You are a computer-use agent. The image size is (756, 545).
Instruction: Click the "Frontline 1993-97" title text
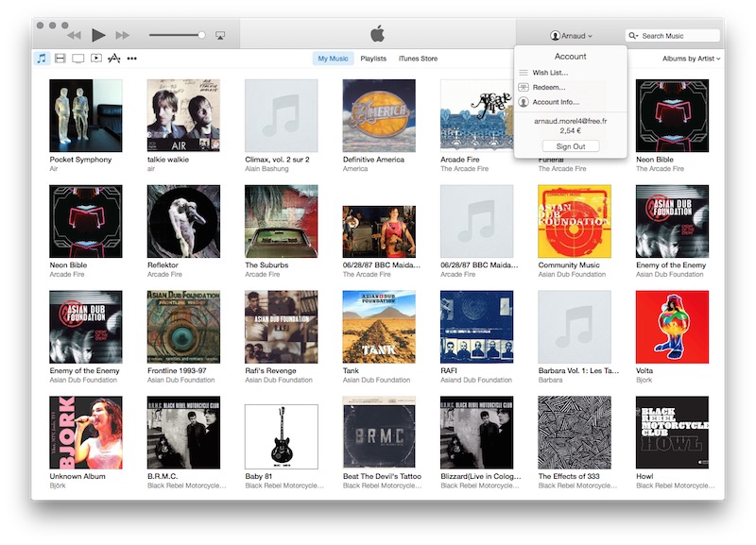click(177, 370)
